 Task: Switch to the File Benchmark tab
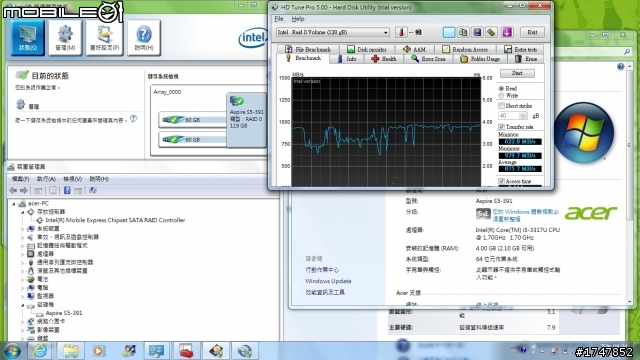pos(308,49)
